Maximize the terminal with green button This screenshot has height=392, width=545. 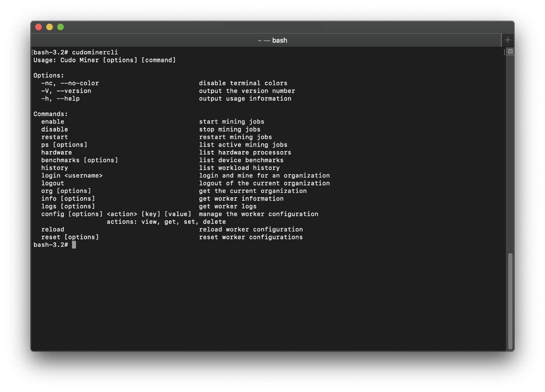coord(61,27)
